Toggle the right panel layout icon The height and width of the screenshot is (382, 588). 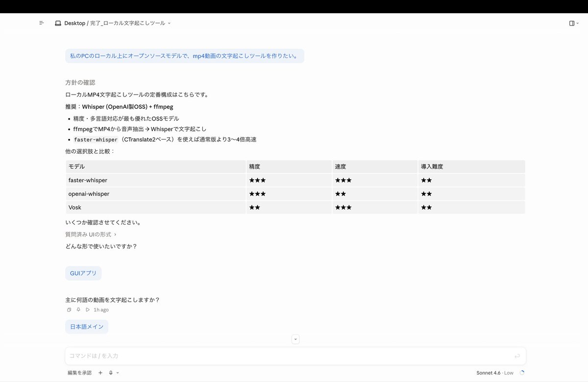pos(571,23)
